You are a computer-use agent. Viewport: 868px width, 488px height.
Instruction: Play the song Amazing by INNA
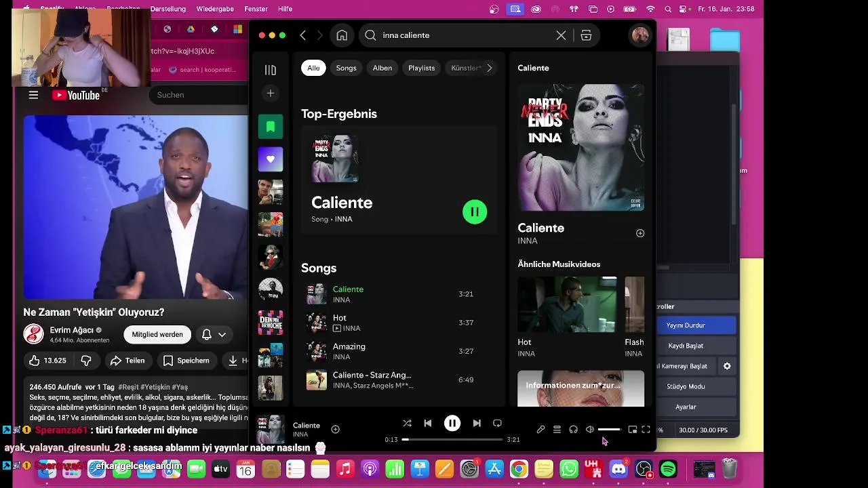tap(399, 351)
